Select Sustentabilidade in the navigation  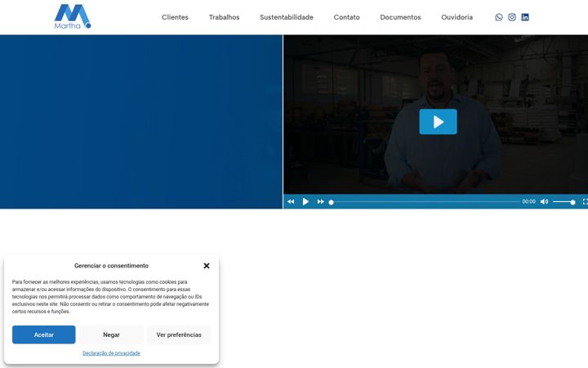287,17
